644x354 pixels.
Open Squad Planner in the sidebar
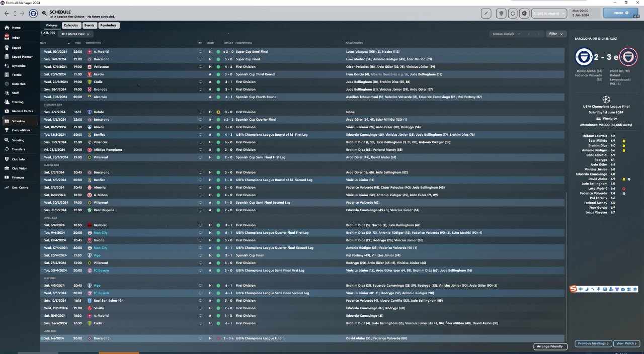pos(20,57)
